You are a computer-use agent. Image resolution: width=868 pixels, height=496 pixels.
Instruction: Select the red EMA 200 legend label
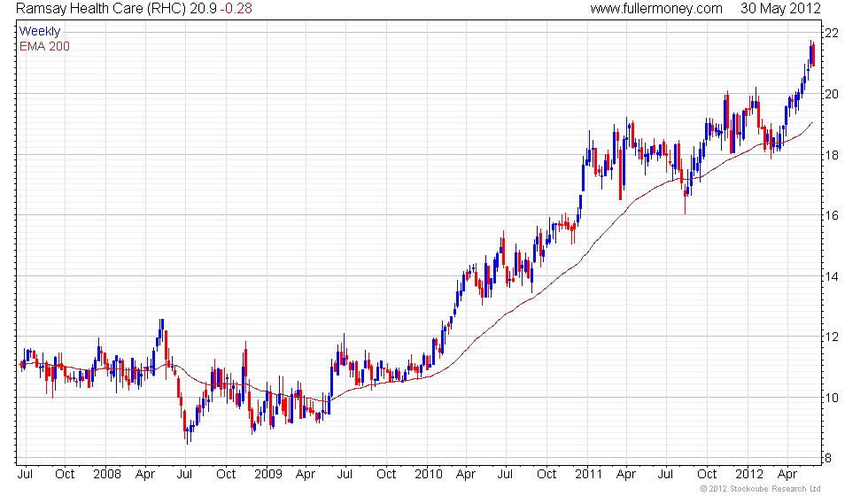(45, 46)
